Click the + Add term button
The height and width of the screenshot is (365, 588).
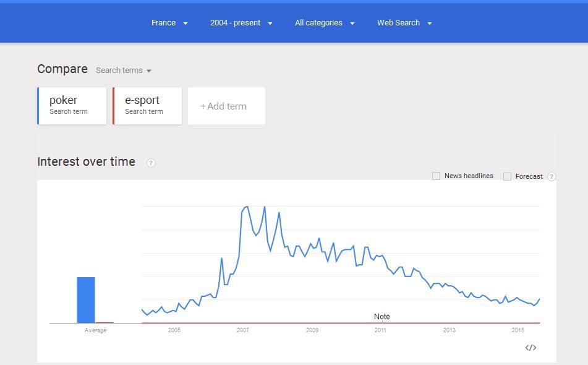click(226, 106)
